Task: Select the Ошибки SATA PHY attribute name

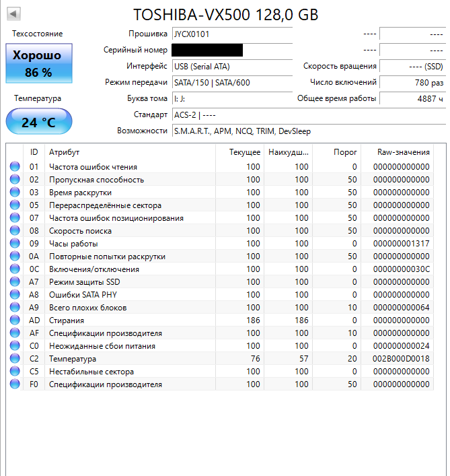Action: pyautogui.click(x=83, y=294)
